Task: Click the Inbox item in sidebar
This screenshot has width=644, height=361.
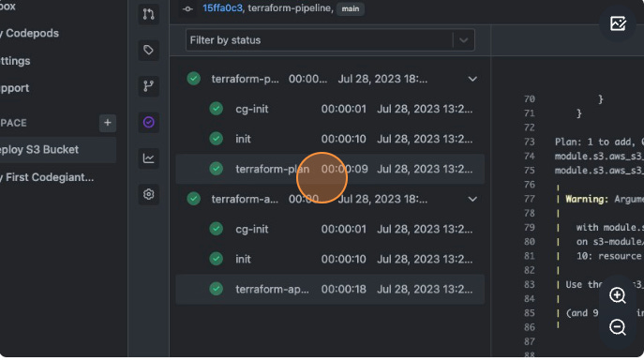Action: click(x=7, y=7)
